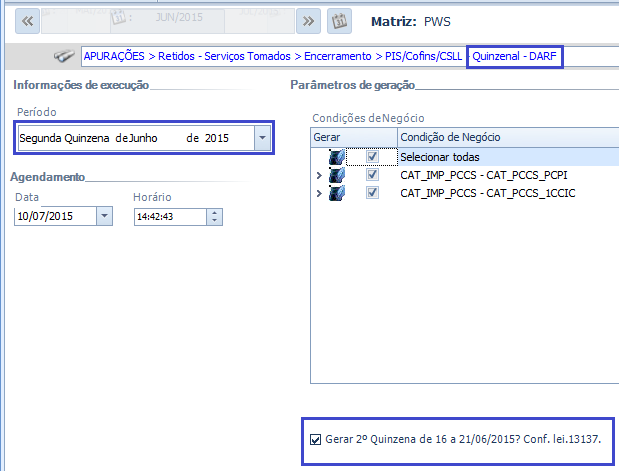Decrease Horário with down spinner arrow
The height and width of the screenshot is (471, 619).
click(214, 221)
